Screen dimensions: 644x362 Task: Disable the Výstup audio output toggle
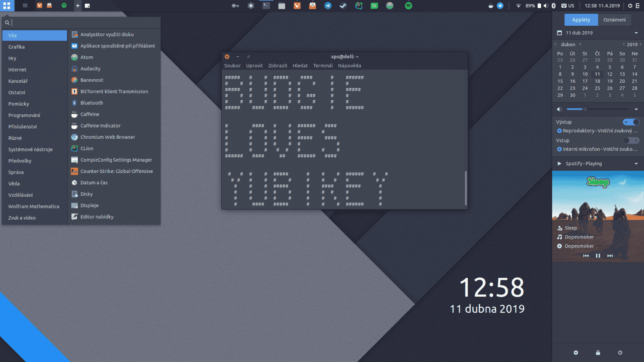point(632,122)
